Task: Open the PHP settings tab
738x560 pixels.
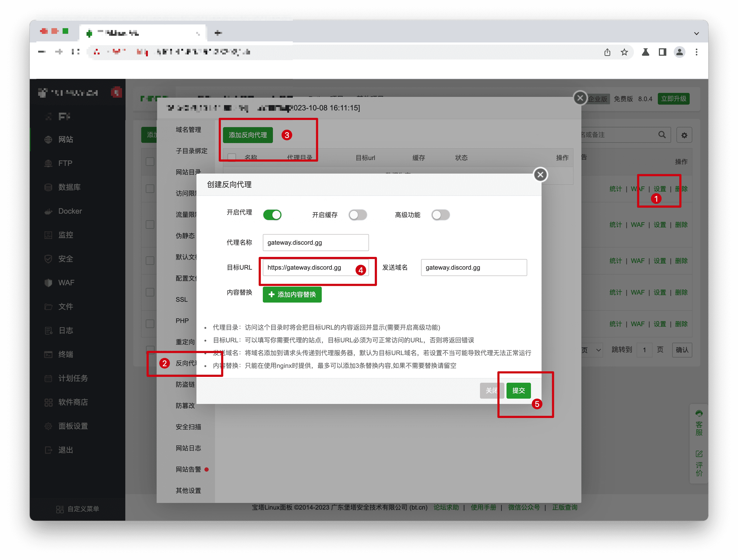Action: click(x=182, y=321)
